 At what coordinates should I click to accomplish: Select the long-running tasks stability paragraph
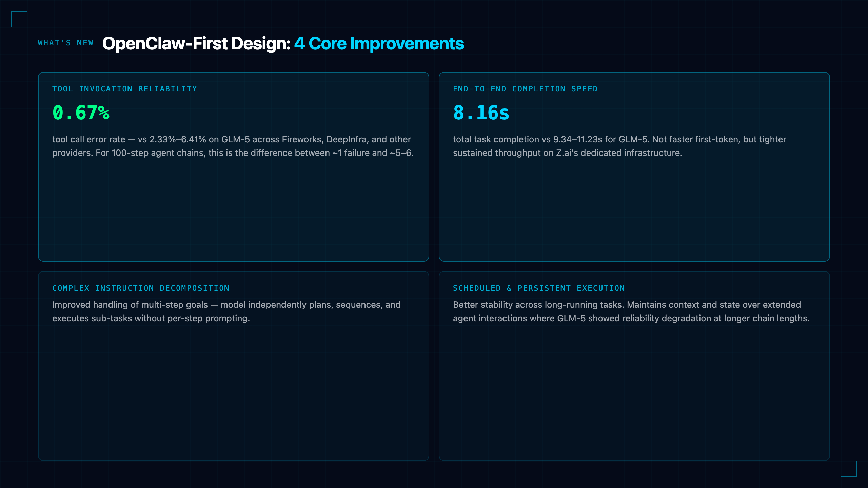631,311
